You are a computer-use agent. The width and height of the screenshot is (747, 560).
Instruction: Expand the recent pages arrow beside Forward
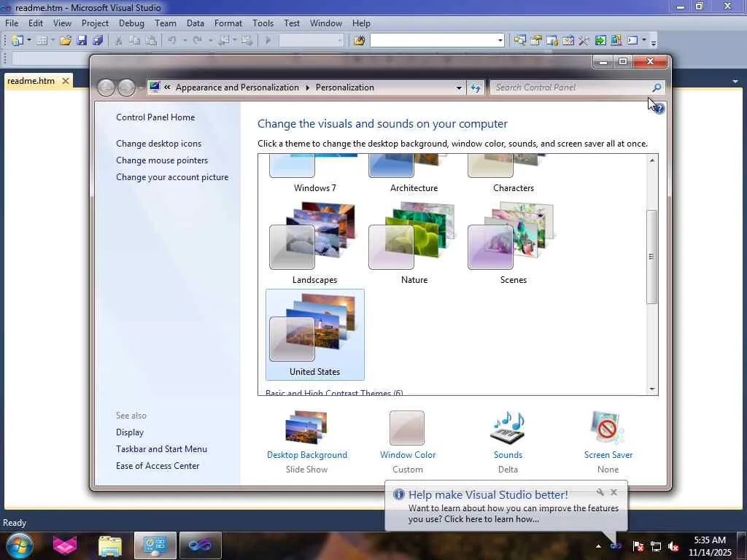(x=141, y=87)
